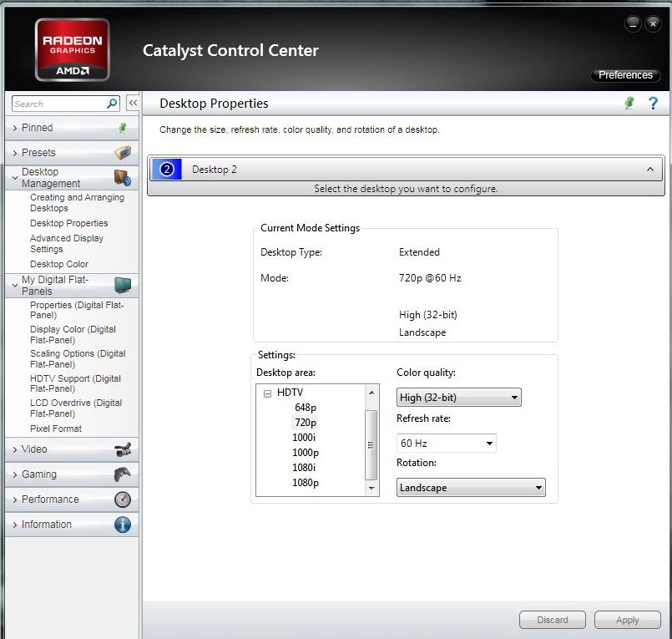
Task: Click the Radeon Graphics AMD logo
Action: (73, 50)
